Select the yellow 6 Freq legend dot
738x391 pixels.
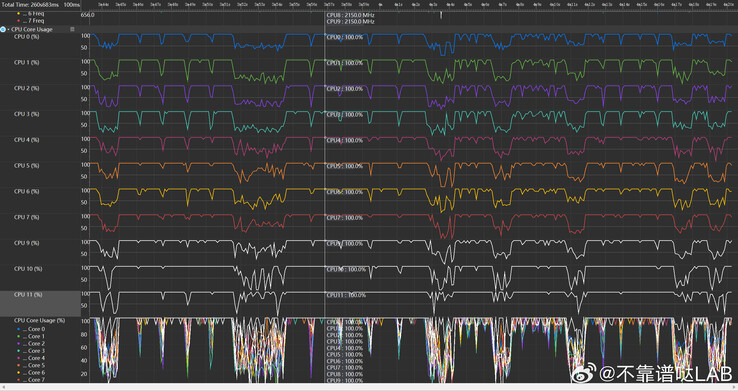[x=18, y=14]
